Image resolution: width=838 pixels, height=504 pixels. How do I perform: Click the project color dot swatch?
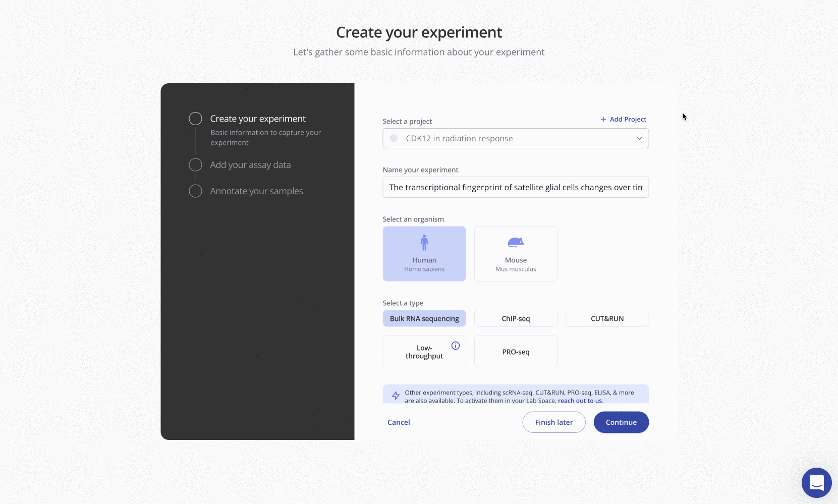pos(394,138)
